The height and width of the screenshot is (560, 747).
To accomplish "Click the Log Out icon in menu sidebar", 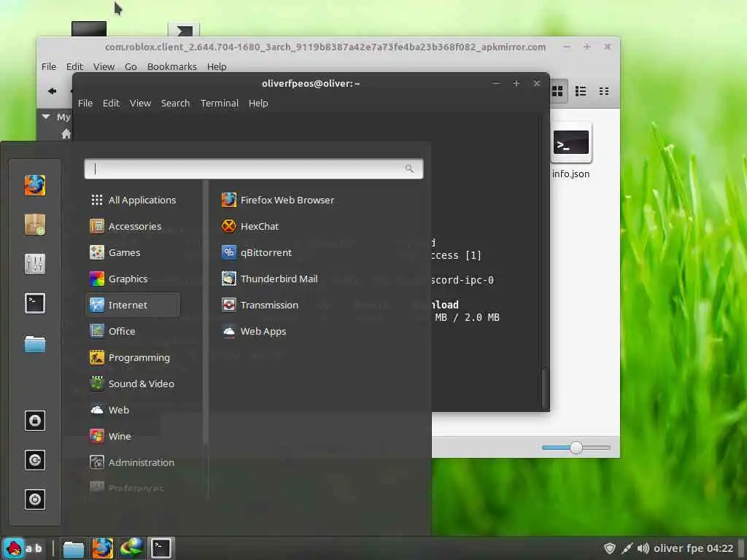I will [35, 460].
